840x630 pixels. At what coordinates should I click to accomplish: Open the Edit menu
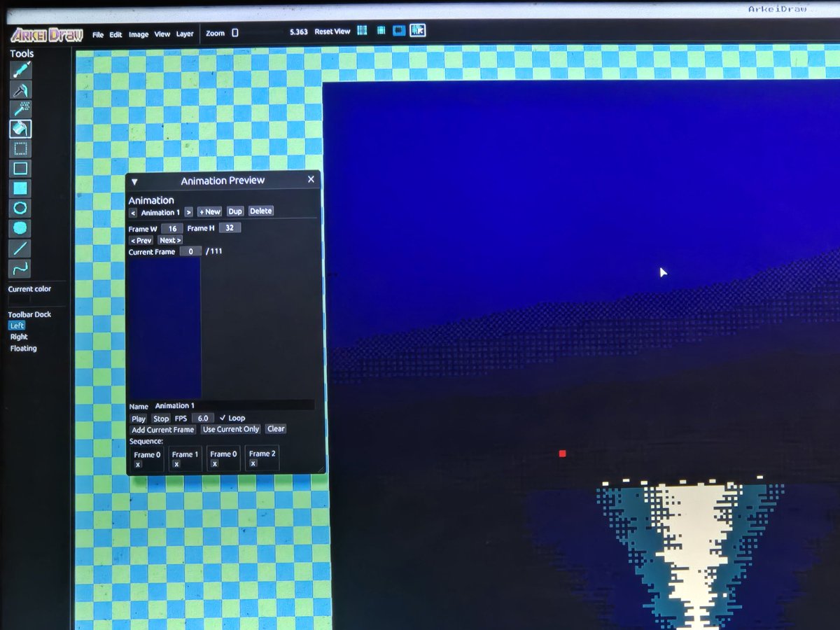coord(115,34)
